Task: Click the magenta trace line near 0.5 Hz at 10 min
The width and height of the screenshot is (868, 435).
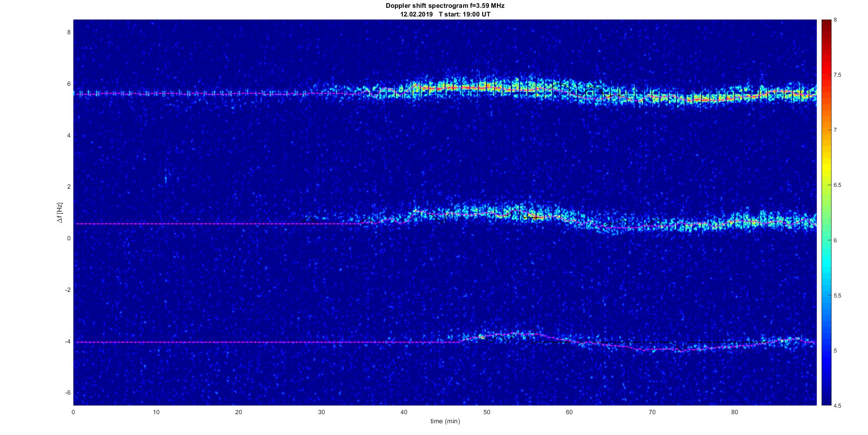Action: (x=156, y=224)
